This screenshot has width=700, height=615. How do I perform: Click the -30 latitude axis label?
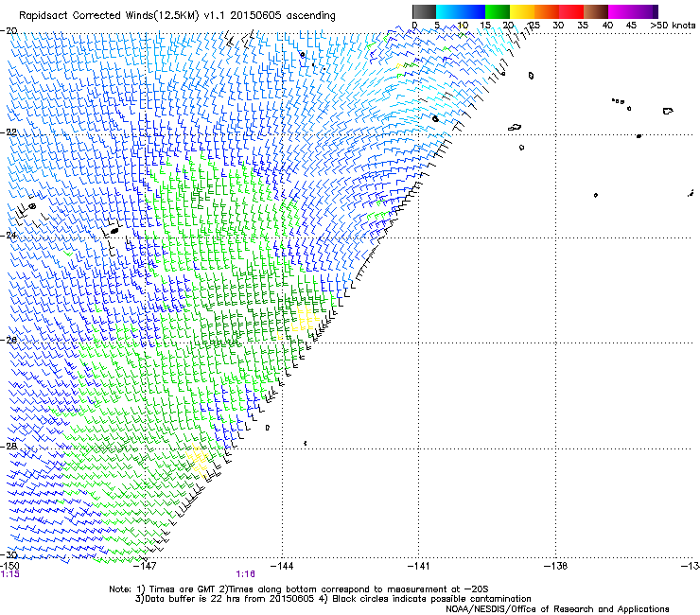tap(9, 554)
